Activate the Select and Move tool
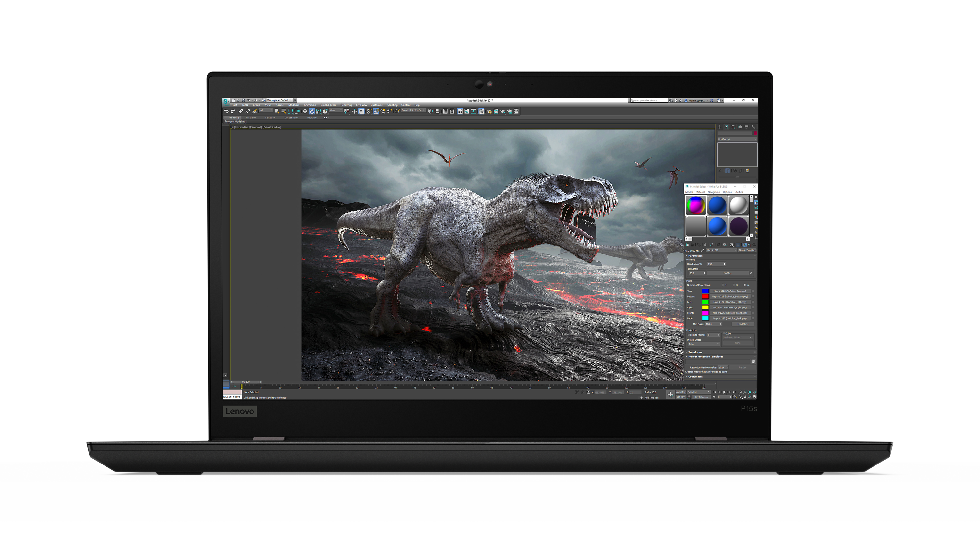 (x=305, y=111)
